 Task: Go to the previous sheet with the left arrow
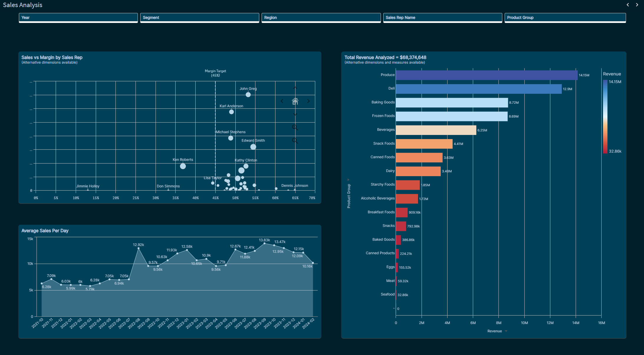628,5
